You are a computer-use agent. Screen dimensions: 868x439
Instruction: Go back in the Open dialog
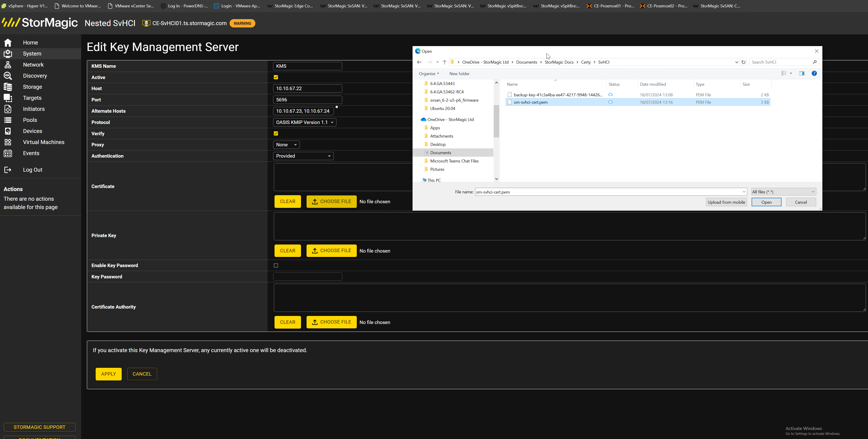point(419,62)
